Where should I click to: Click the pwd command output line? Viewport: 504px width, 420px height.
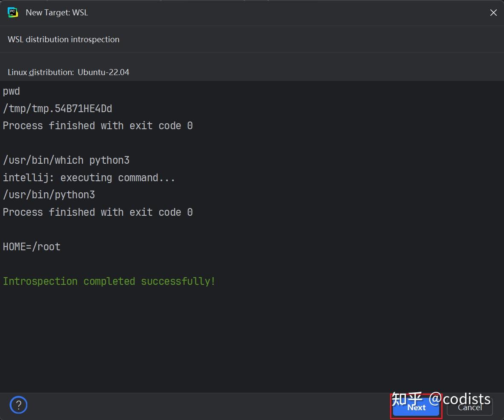pyautogui.click(x=11, y=91)
